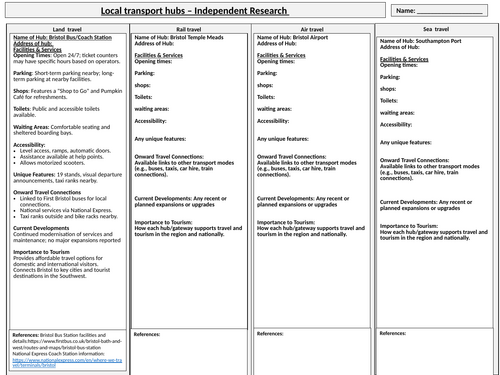Click 'Facilities & Services' heading in Air travel
The height and width of the screenshot is (375, 500).
(281, 55)
